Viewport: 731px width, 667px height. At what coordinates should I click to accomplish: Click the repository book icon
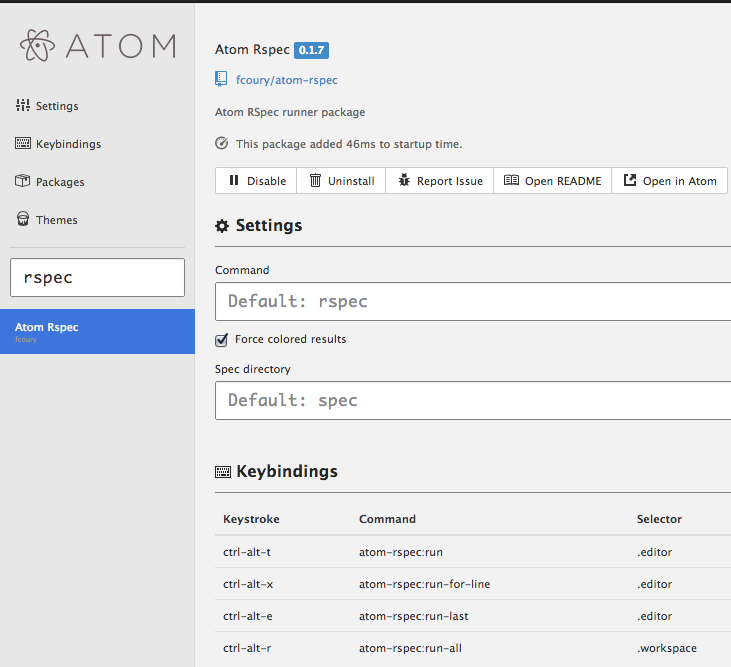click(221, 79)
